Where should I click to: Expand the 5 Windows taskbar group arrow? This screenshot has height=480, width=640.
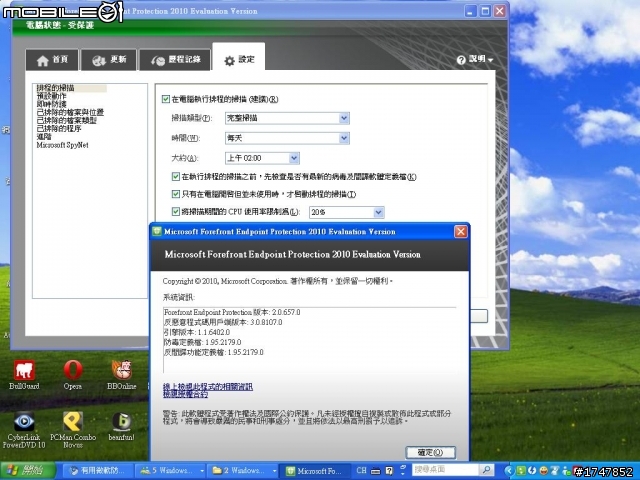point(202,471)
